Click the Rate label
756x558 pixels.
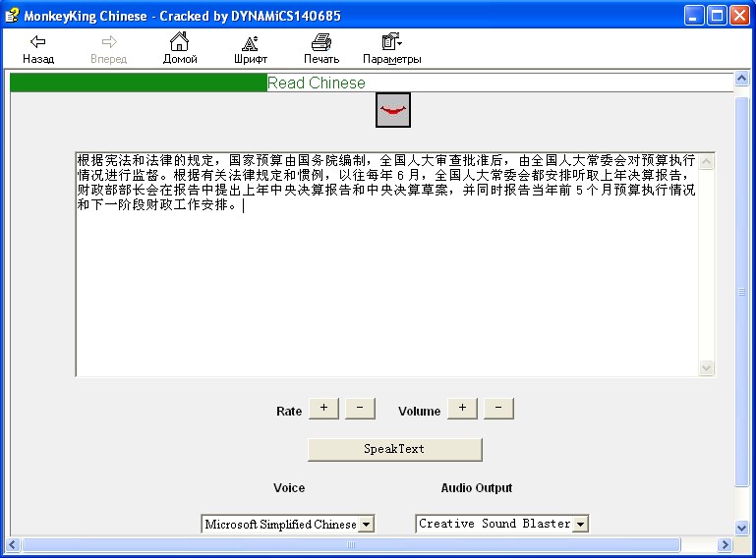point(289,411)
